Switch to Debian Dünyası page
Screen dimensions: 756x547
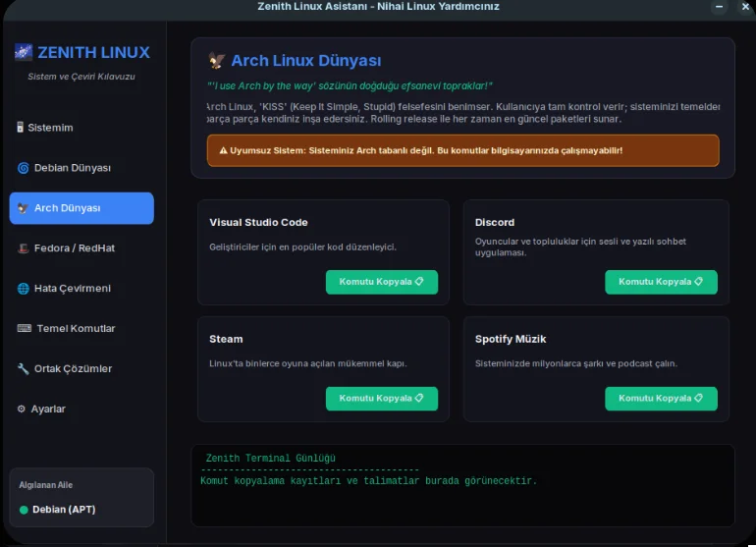coord(81,168)
